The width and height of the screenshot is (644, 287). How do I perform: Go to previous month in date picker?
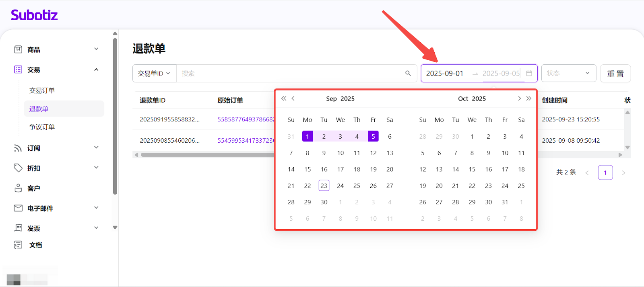293,98
